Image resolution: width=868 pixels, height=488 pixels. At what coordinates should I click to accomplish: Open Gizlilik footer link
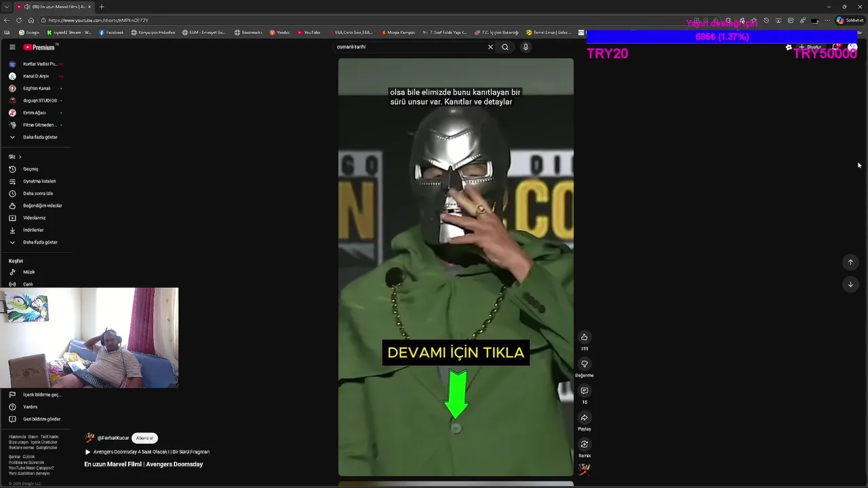tap(28, 457)
